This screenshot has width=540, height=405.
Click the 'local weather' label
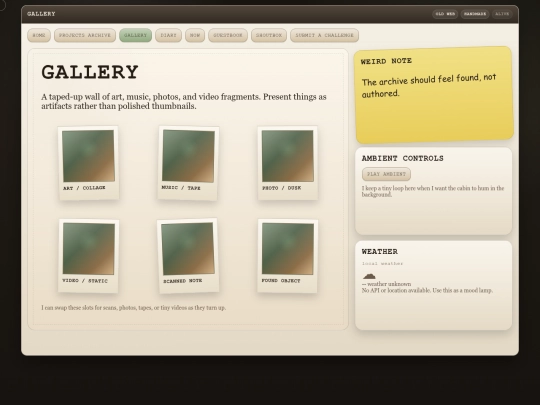tap(382, 263)
